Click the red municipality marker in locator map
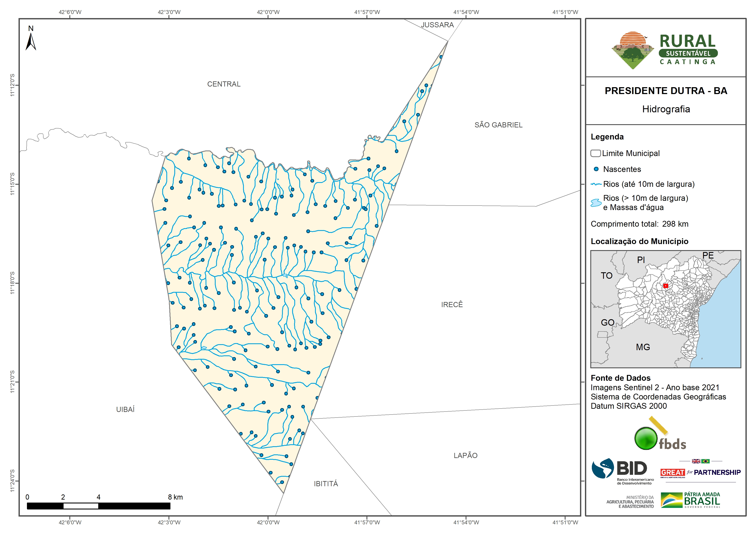This screenshot has height=534, width=756. 666,286
